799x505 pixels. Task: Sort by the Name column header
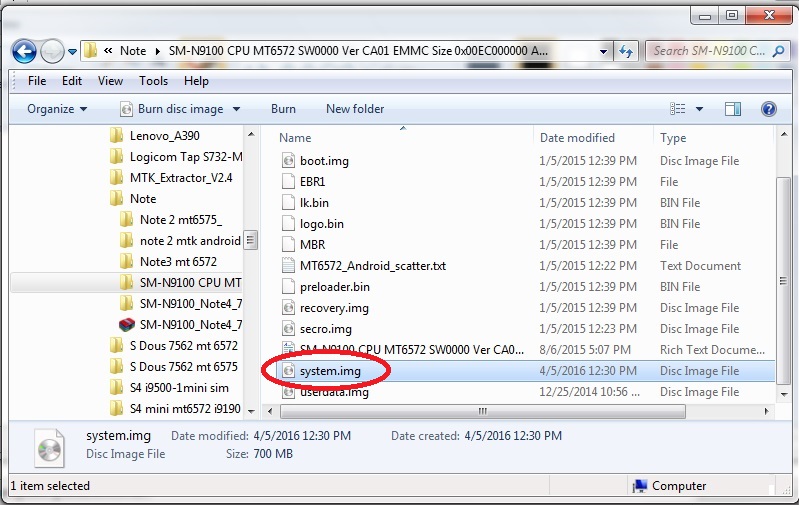tap(296, 138)
